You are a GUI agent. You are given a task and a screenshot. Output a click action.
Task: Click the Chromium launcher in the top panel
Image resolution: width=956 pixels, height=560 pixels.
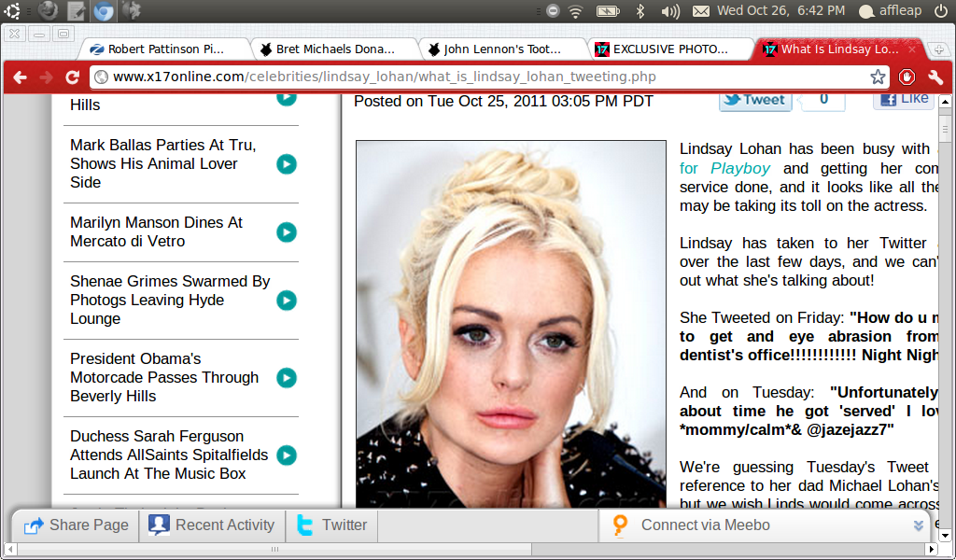104,10
